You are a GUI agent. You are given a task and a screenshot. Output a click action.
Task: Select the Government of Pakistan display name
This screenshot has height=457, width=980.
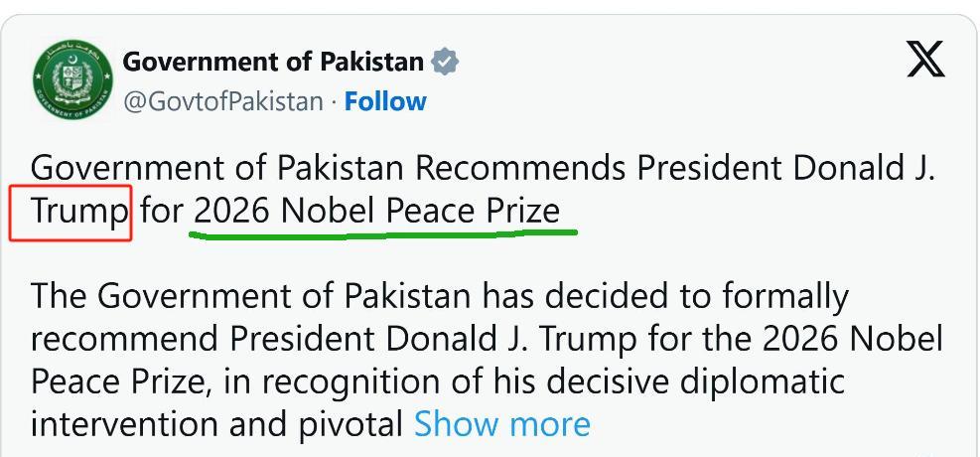pyautogui.click(x=273, y=62)
